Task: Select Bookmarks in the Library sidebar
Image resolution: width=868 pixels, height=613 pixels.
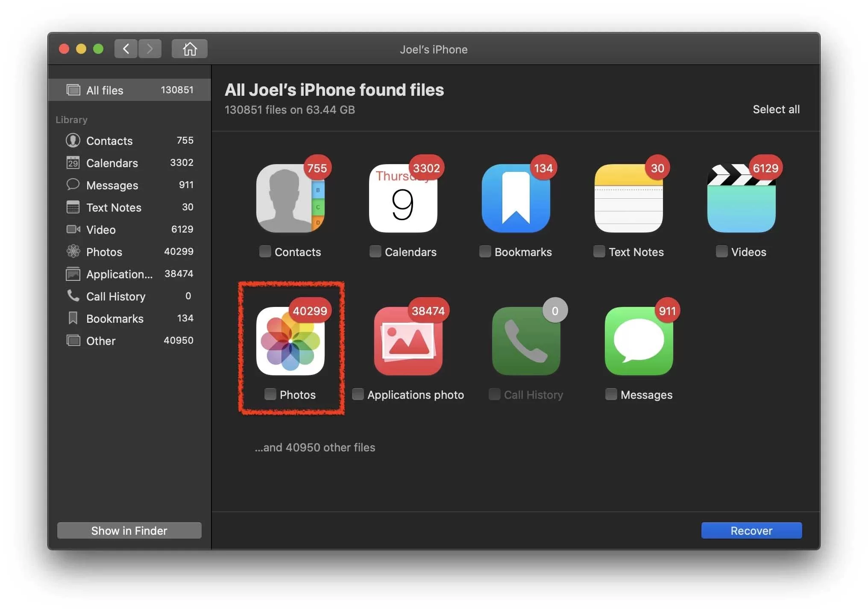Action: coord(129,318)
